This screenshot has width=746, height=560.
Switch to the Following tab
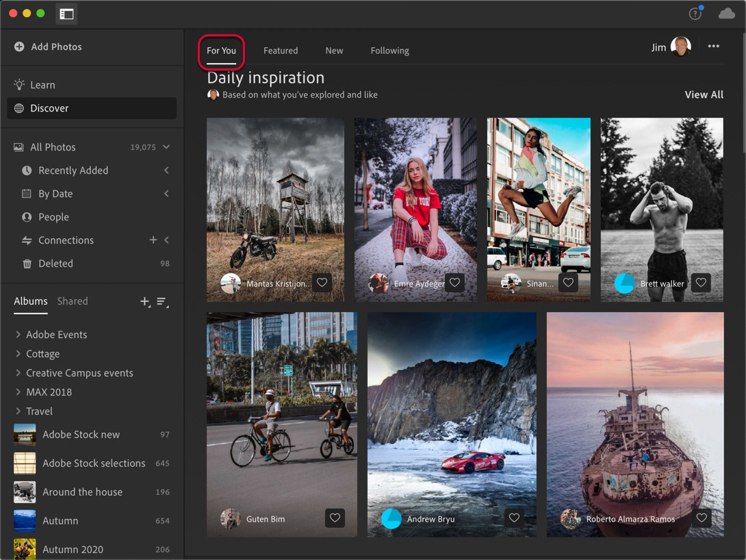click(389, 51)
